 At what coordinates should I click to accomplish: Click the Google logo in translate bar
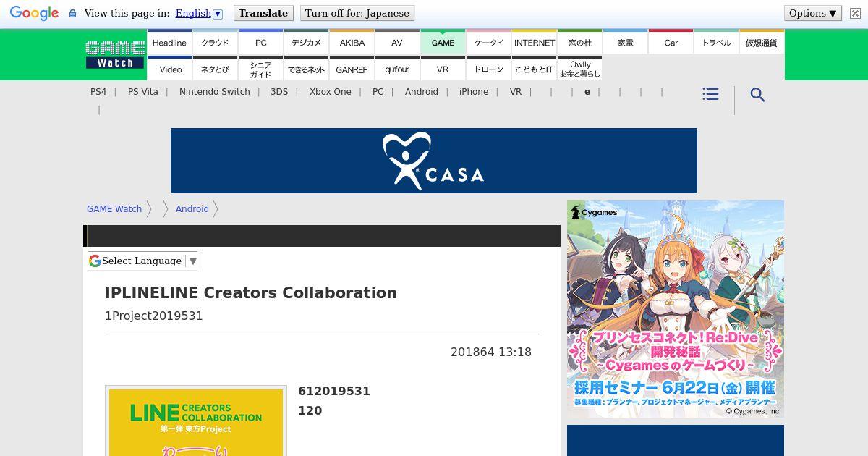[x=34, y=13]
